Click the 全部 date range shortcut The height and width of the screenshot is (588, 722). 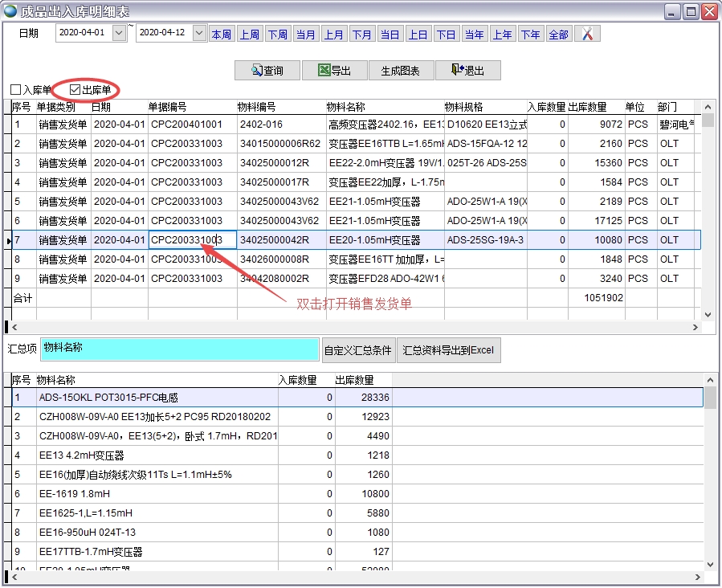(x=558, y=35)
